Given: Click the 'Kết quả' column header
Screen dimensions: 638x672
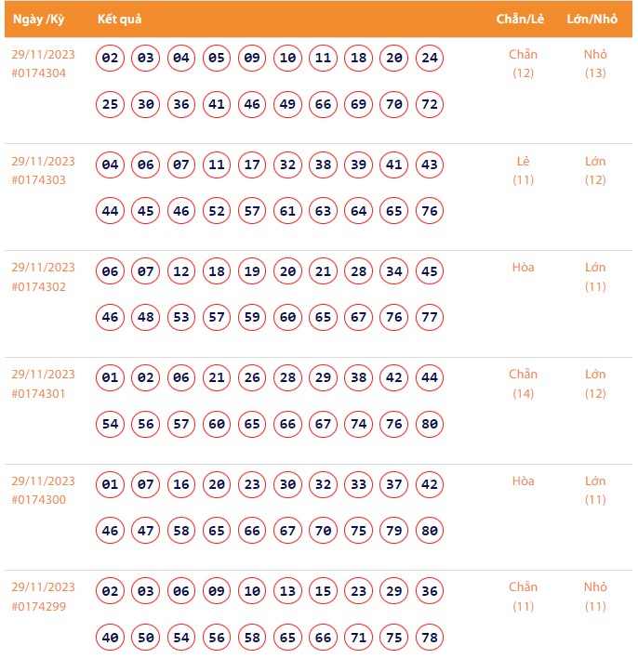Looking at the screenshot, I should coord(119,20).
